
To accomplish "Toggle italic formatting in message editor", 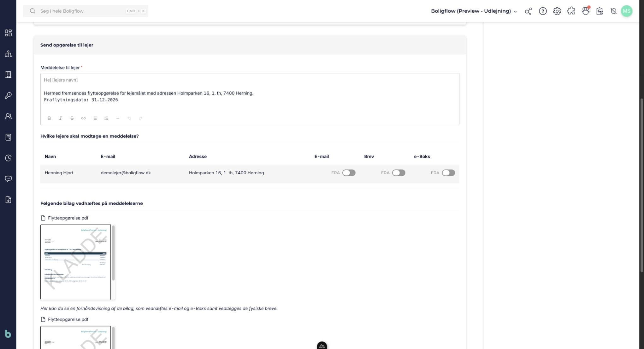I will 60,118.
